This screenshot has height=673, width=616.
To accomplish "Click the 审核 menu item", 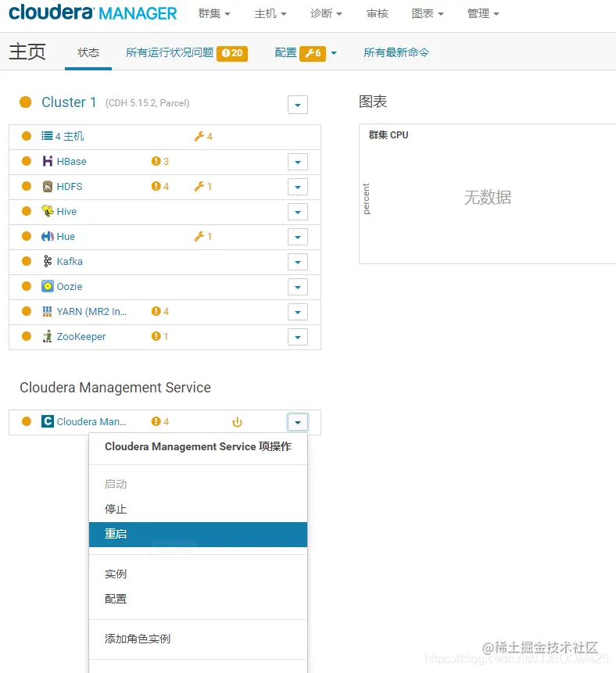I will coord(378,14).
